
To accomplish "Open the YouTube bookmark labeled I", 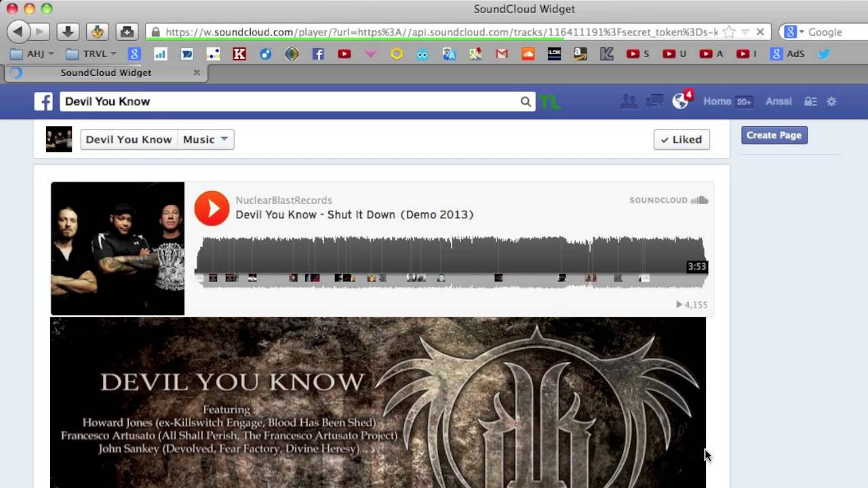I will (x=747, y=54).
